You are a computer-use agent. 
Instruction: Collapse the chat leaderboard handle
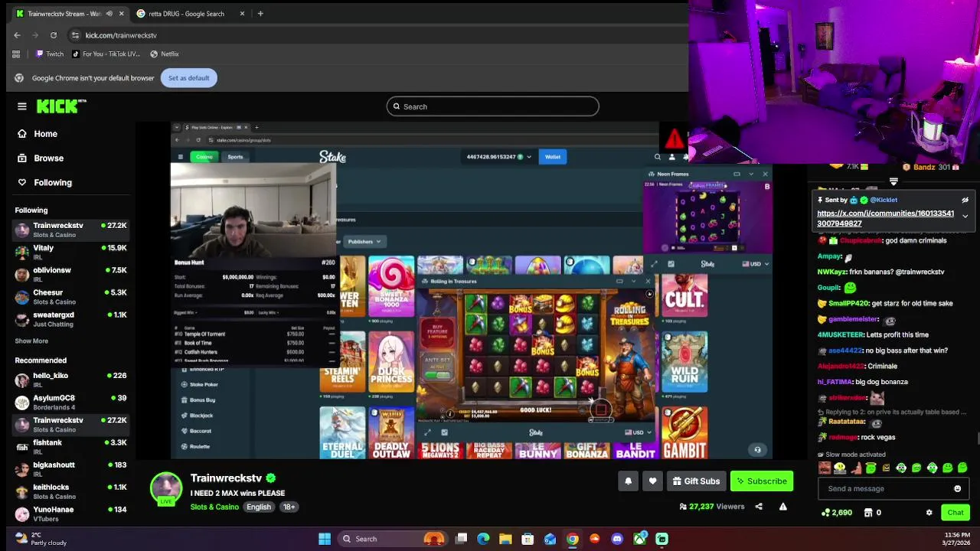coord(893,182)
